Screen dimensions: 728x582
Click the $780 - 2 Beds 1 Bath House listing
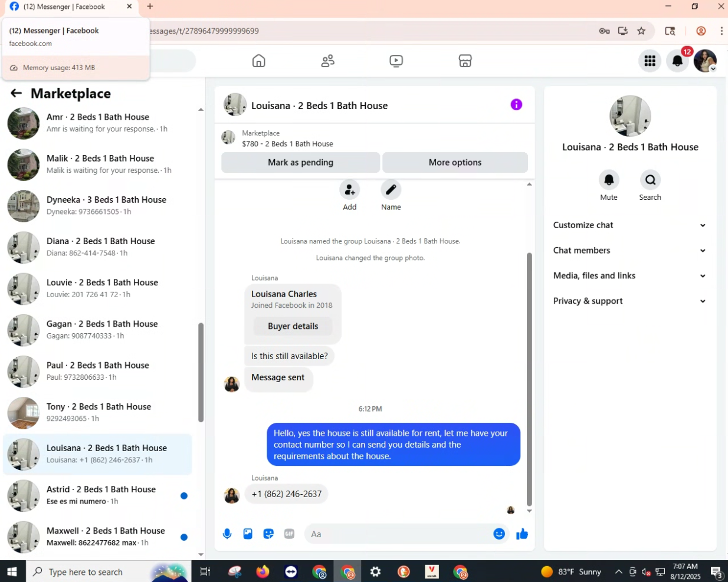point(287,144)
